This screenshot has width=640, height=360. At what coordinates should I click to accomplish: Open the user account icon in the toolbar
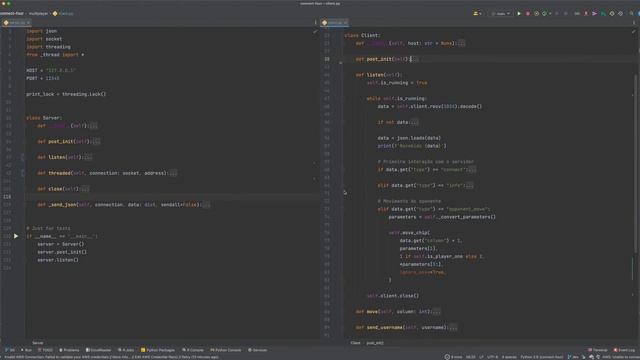tap(476, 13)
